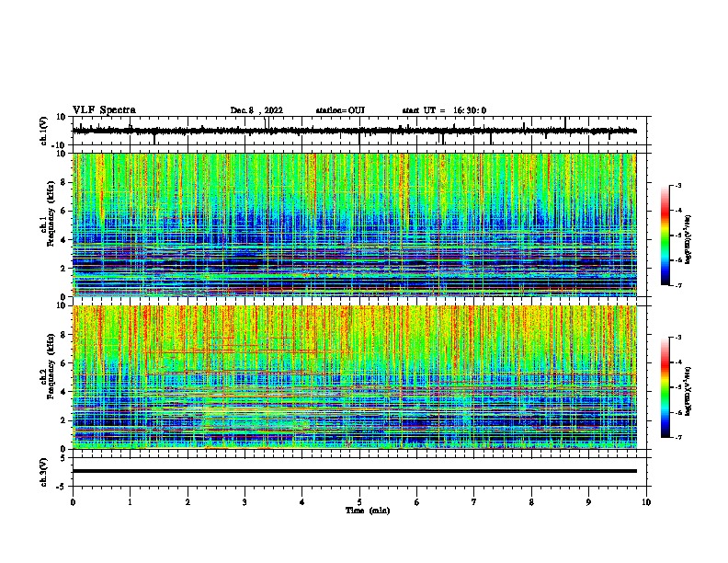
Task: Click tick label "10" on the Time axis
Action: pyautogui.click(x=646, y=502)
